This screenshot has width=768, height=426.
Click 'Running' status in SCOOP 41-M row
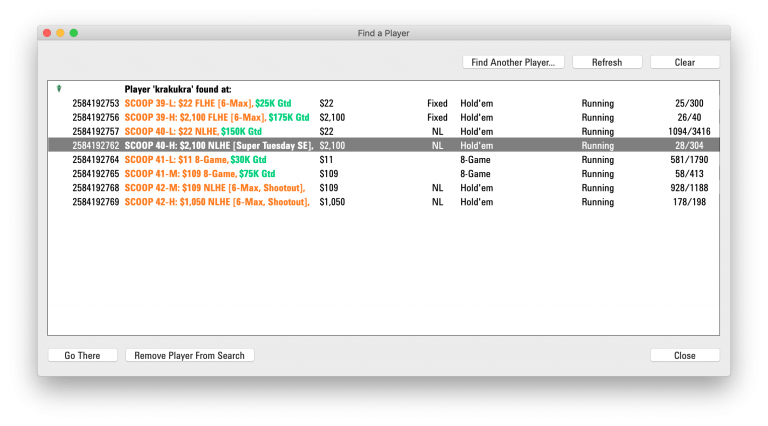598,174
